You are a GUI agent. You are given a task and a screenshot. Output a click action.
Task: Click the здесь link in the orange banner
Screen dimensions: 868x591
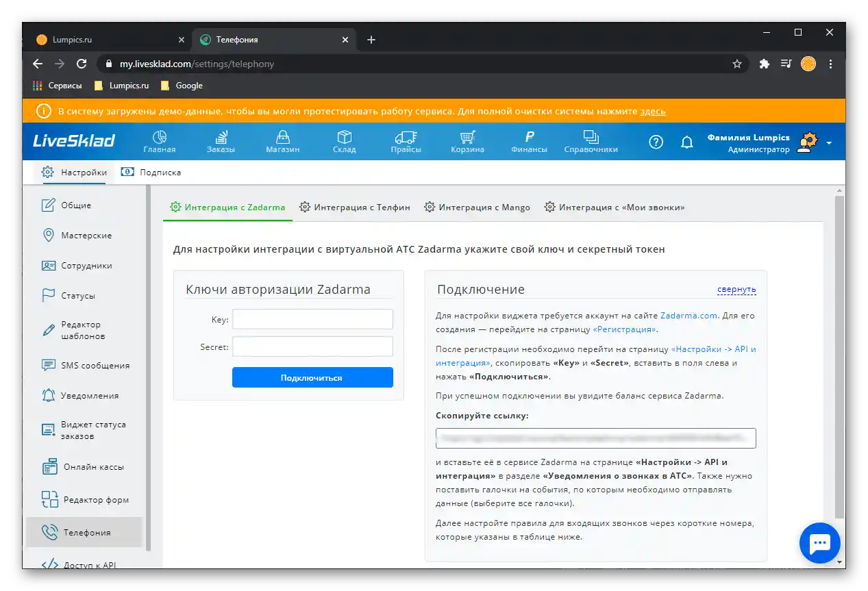[x=654, y=111]
